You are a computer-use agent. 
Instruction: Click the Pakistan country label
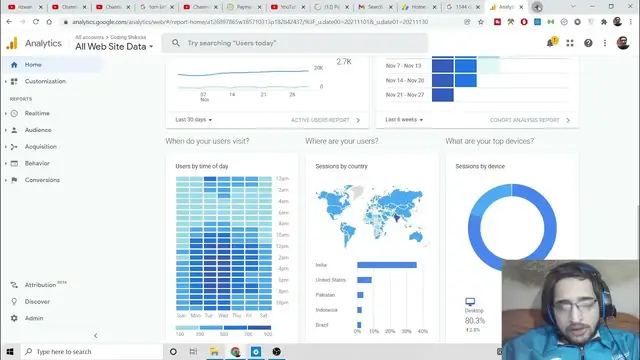point(325,295)
